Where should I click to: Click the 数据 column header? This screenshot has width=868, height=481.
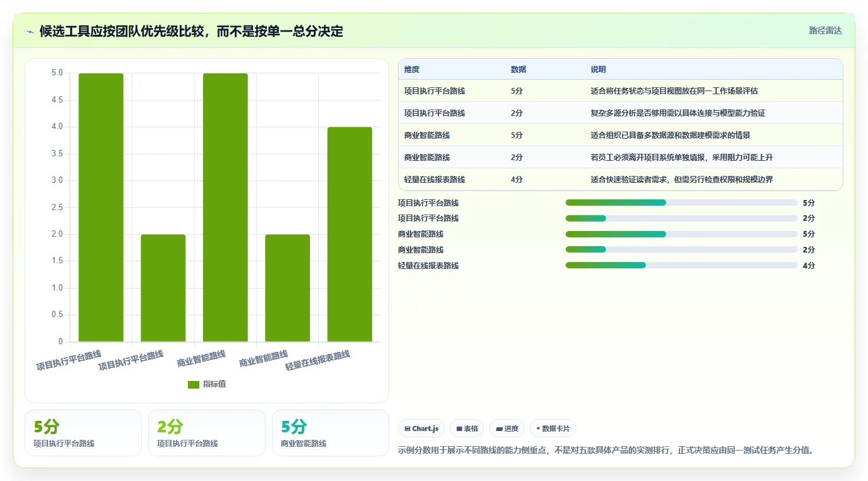[x=518, y=70]
